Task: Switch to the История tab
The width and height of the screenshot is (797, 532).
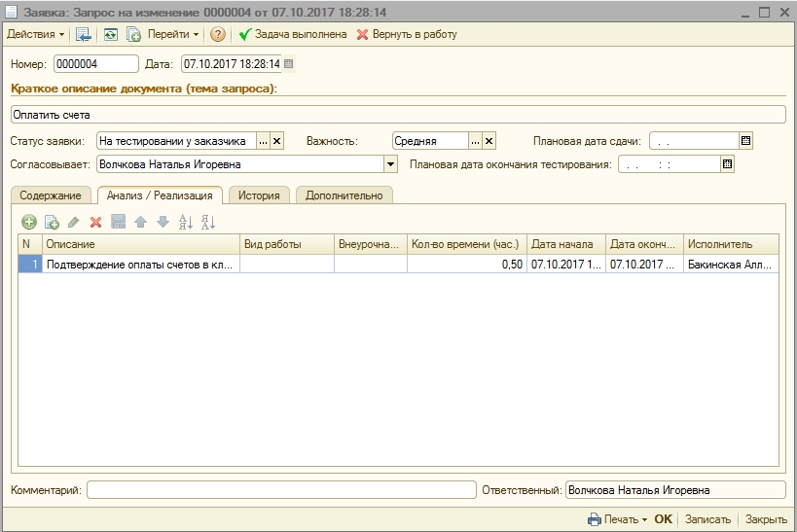Action: coord(260,195)
